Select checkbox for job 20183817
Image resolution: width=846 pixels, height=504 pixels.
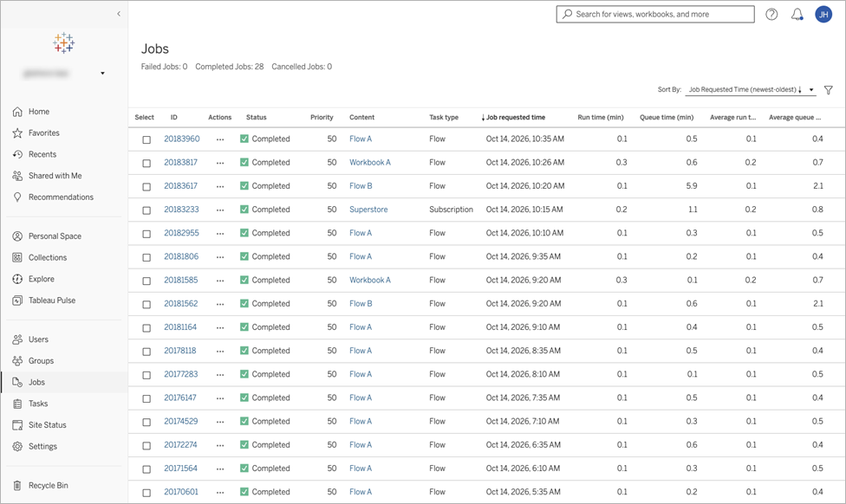(146, 163)
